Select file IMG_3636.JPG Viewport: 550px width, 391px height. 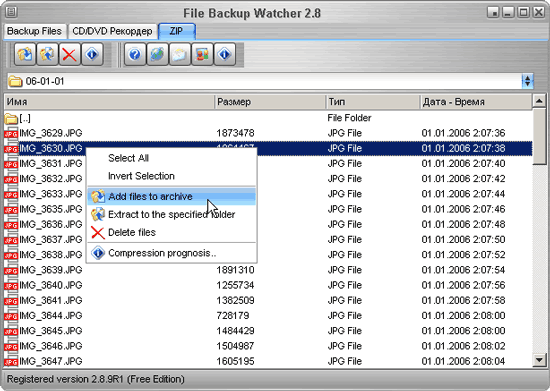(x=51, y=224)
